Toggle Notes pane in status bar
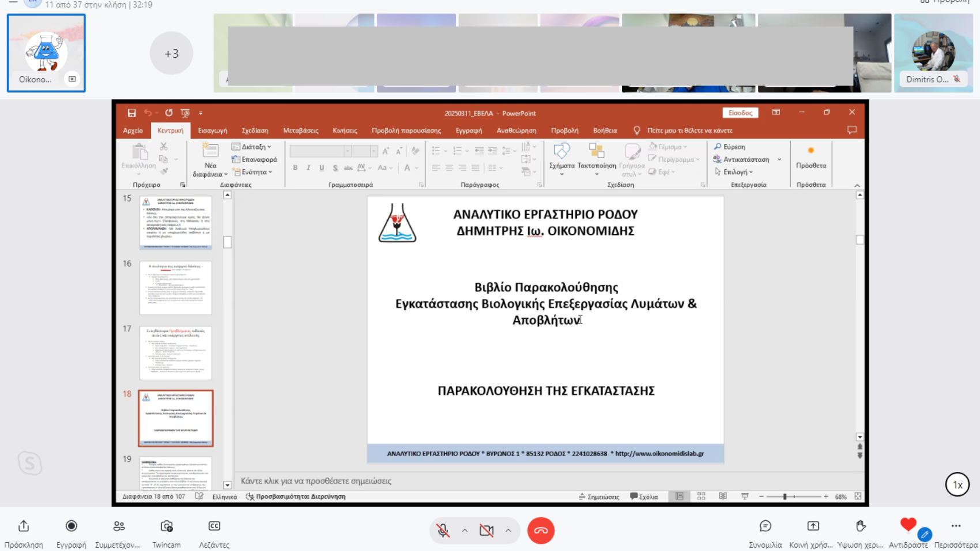 (x=599, y=496)
